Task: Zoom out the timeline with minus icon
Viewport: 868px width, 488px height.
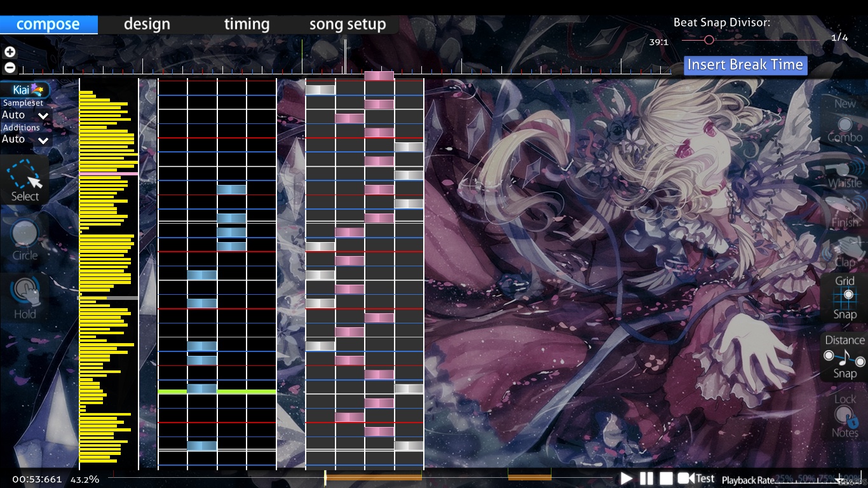Action: click(10, 67)
